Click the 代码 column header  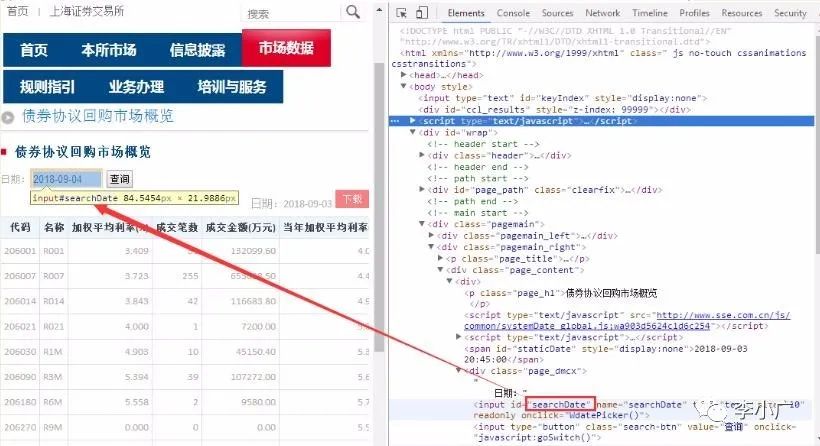tap(20, 227)
